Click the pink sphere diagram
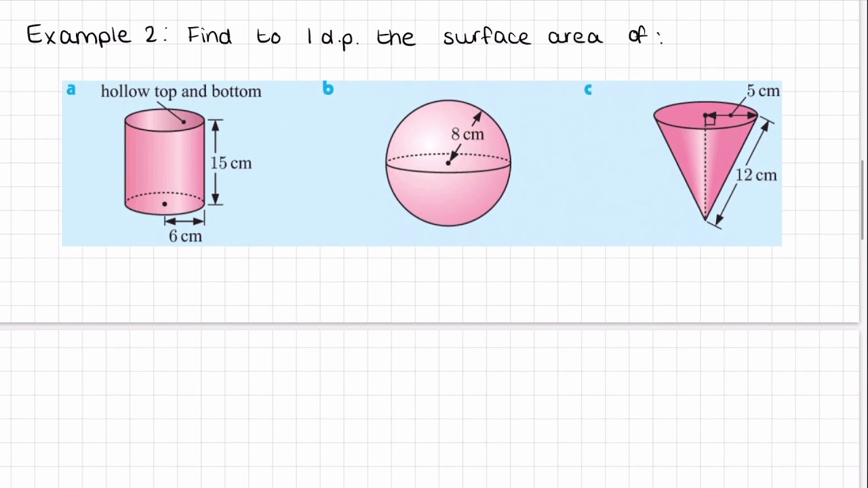 point(448,163)
